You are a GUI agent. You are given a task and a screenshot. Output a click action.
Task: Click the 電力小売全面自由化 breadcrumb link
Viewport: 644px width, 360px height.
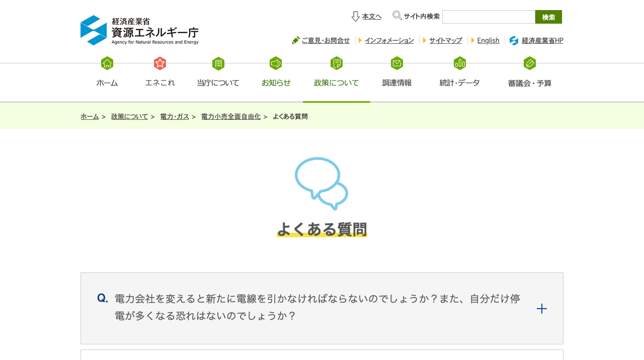pyautogui.click(x=231, y=116)
